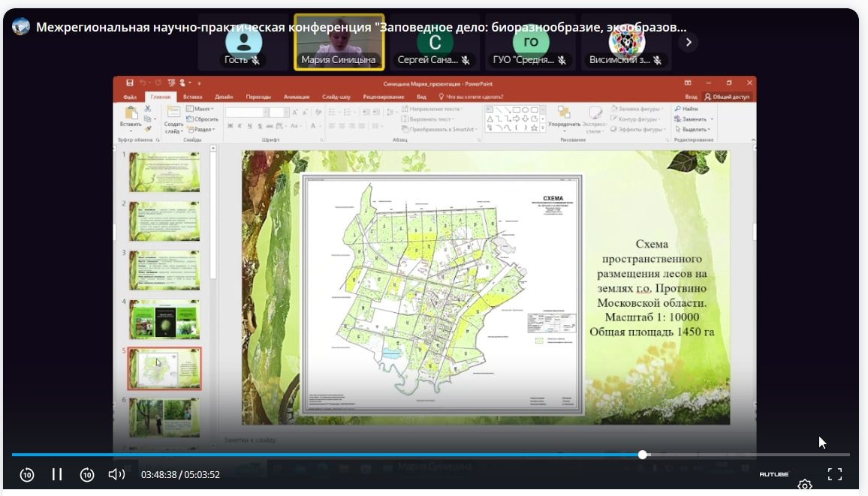Image resolution: width=868 pixels, height=496 pixels.
Task: Switch to the Вид ribbon tab
Action: click(421, 97)
